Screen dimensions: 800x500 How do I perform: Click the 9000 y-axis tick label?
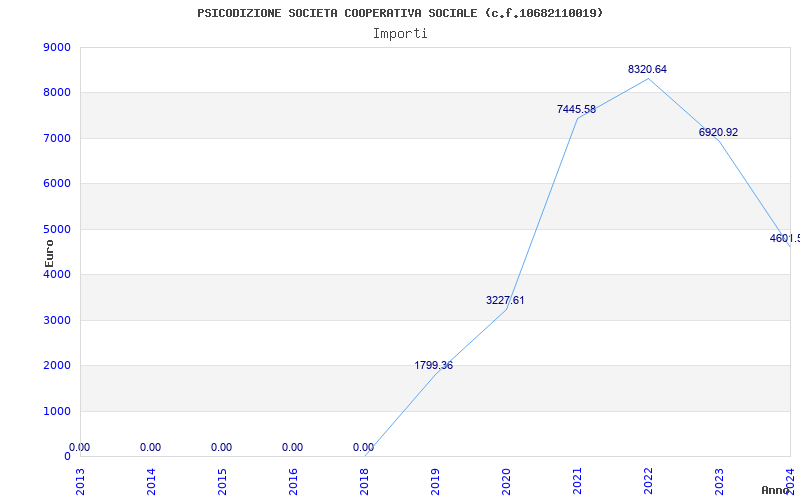(57, 48)
